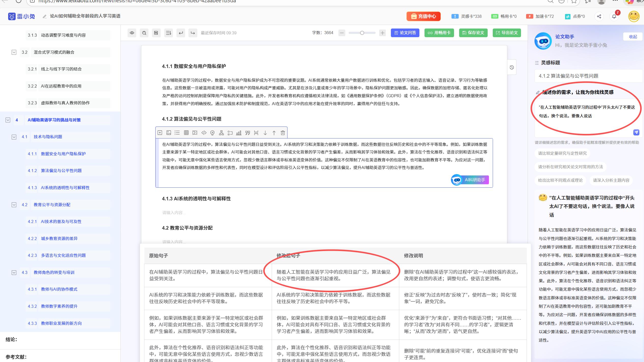Open notifications via the bell icon
The height and width of the screenshot is (362, 644).
(614, 16)
